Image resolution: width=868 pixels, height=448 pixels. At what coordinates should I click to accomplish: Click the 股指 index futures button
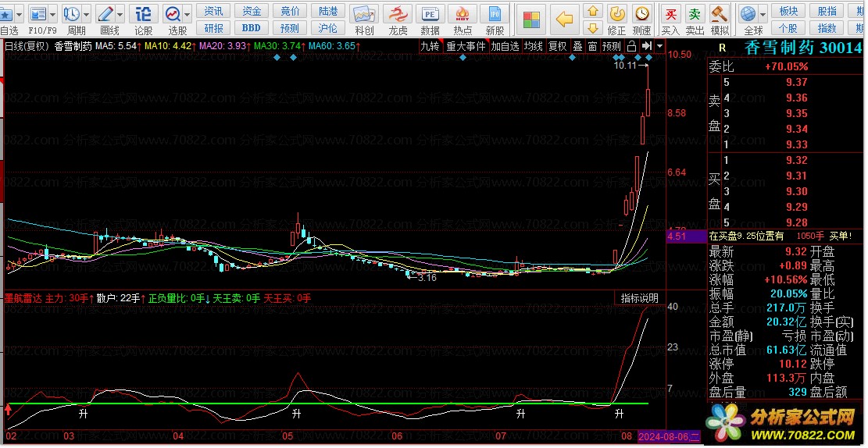[827, 11]
